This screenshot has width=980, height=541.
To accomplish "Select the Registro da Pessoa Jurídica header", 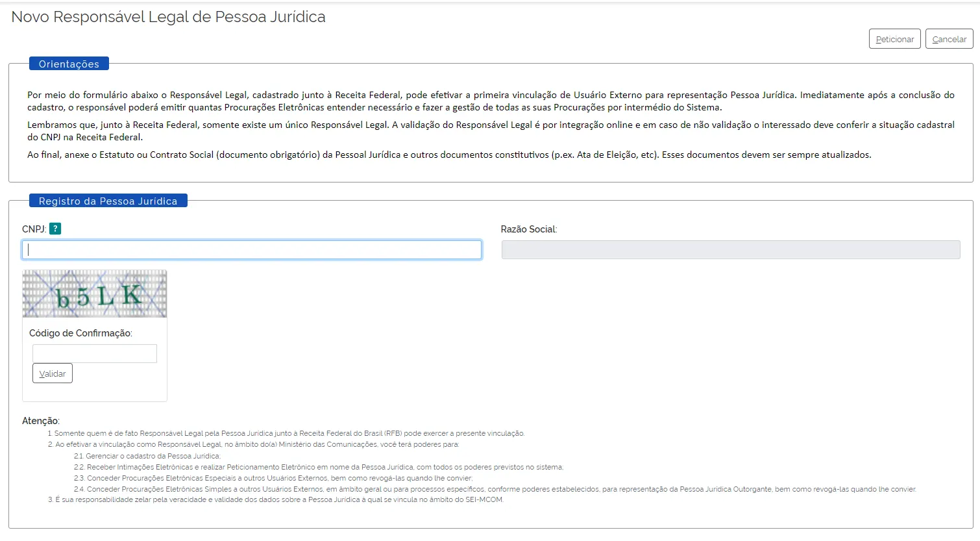I will (108, 201).
